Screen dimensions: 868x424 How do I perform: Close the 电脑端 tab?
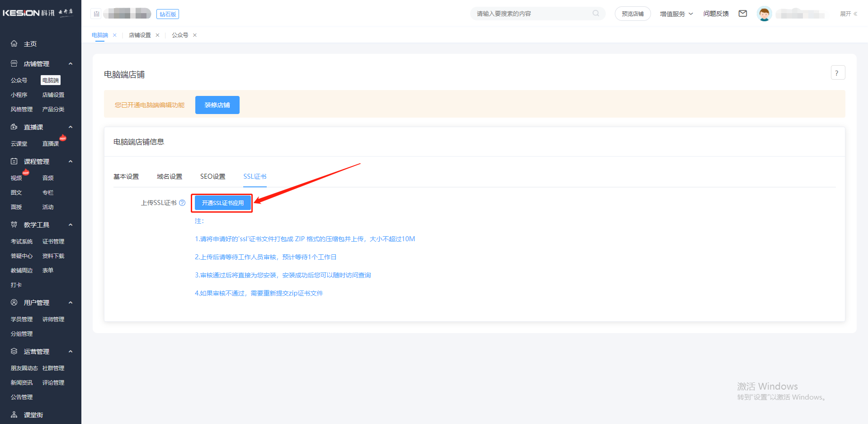(x=115, y=35)
